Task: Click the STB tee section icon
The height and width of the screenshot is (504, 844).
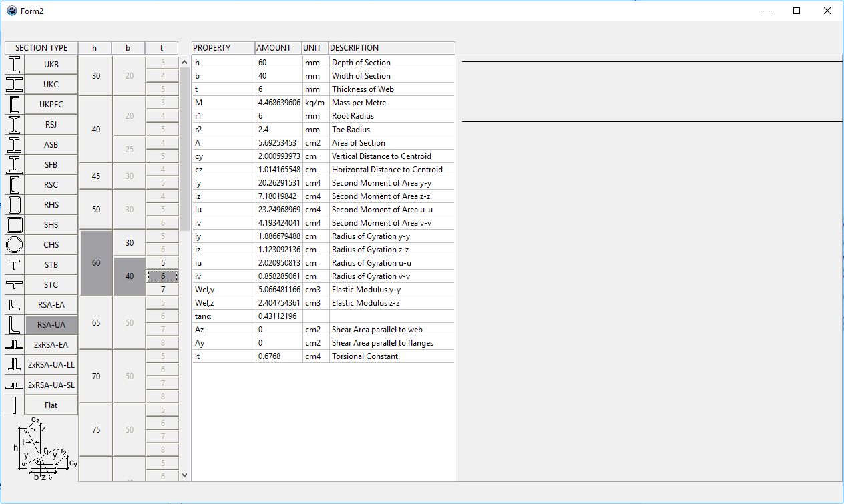Action: (x=15, y=265)
